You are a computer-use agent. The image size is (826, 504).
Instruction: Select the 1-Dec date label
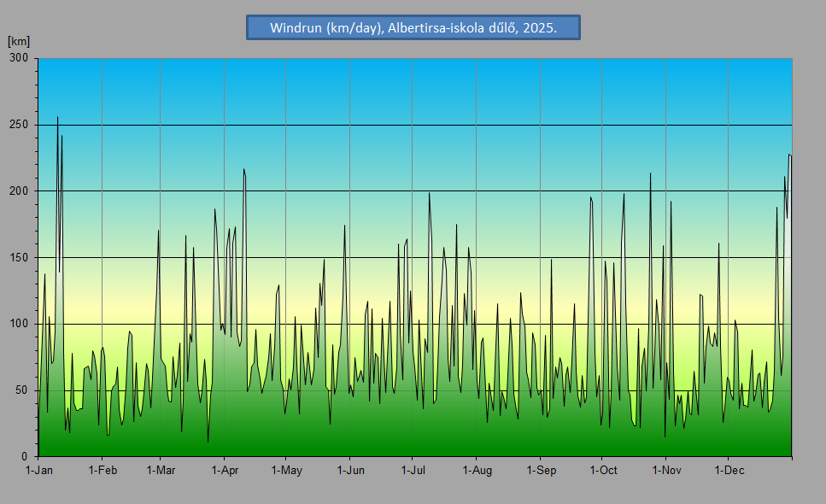(x=728, y=470)
